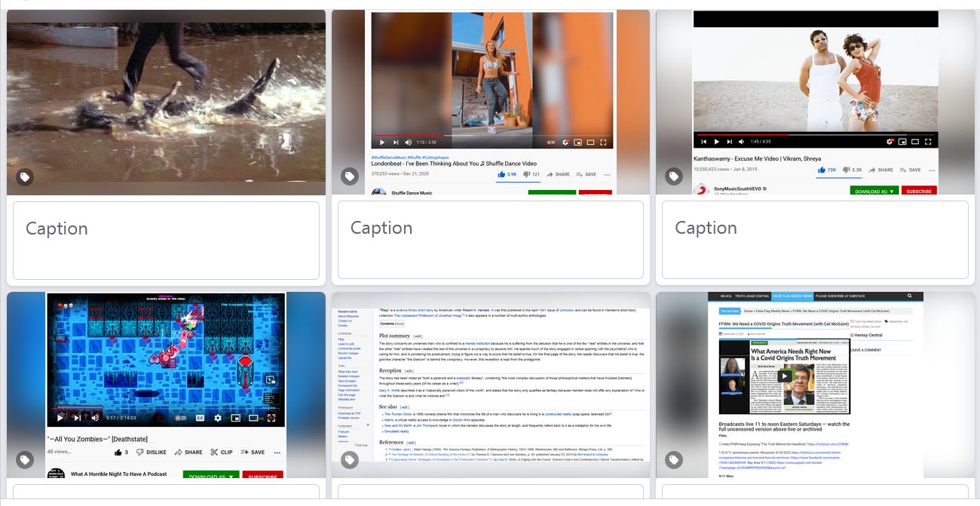The image size is (980, 506).
Task: Click Shuffle Dance Music channel name
Action: pyautogui.click(x=412, y=193)
